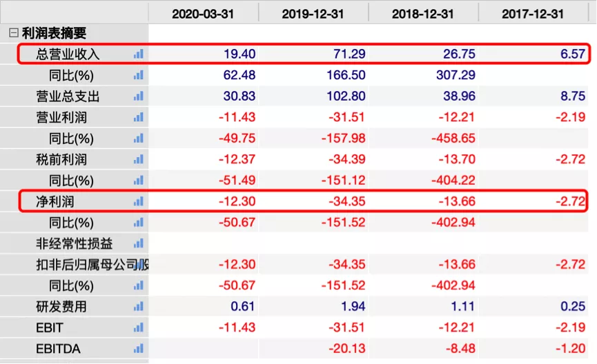
Task: Open chart icon for 净利润 row
Action: click(x=139, y=201)
